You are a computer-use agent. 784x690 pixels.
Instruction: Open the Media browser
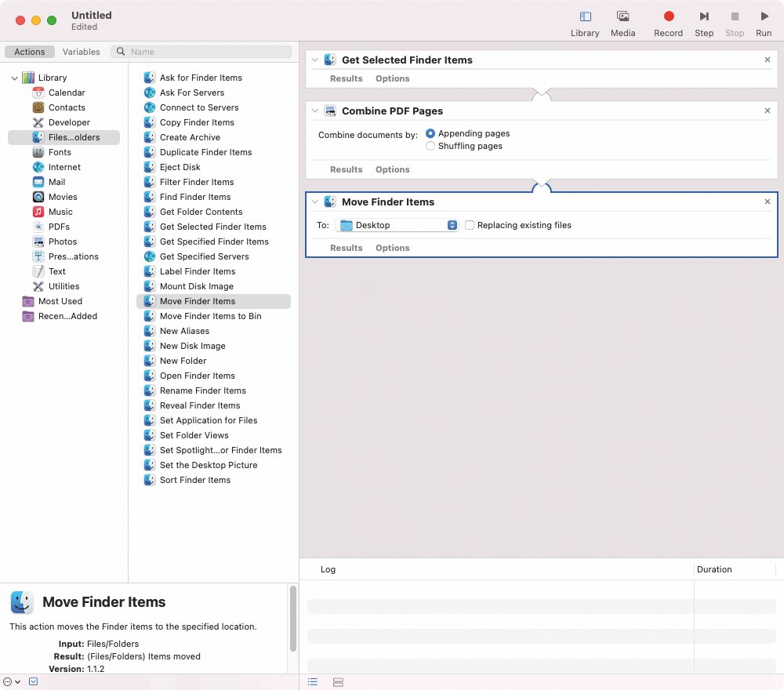[622, 24]
